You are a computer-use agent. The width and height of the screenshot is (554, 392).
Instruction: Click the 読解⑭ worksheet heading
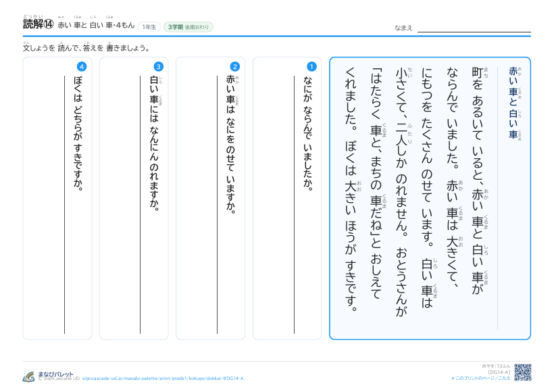[x=38, y=24]
